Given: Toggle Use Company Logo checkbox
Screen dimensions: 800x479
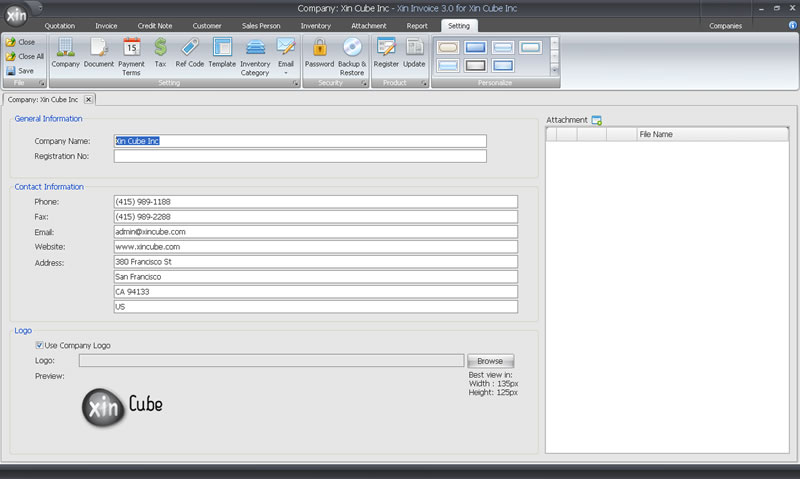Looking at the screenshot, I should [x=39, y=345].
